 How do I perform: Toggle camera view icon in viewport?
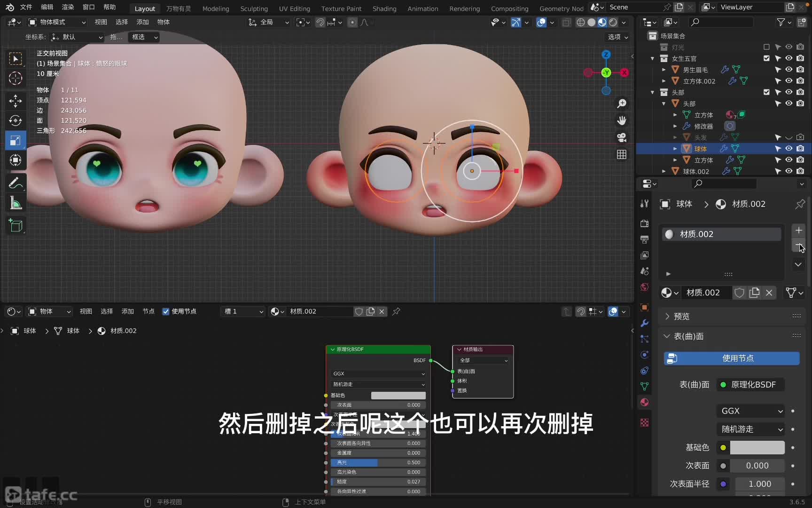[622, 137]
